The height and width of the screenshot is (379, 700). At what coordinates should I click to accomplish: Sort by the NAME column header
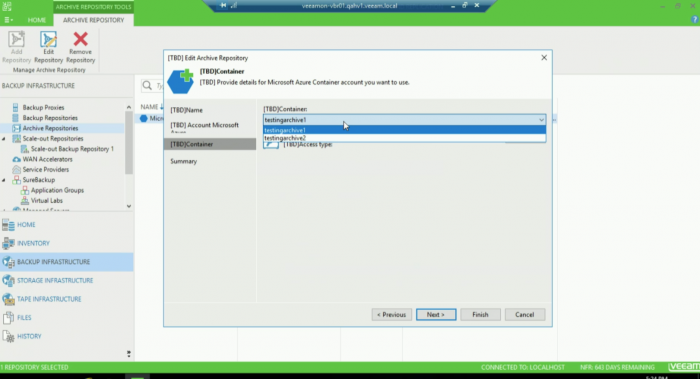point(149,107)
